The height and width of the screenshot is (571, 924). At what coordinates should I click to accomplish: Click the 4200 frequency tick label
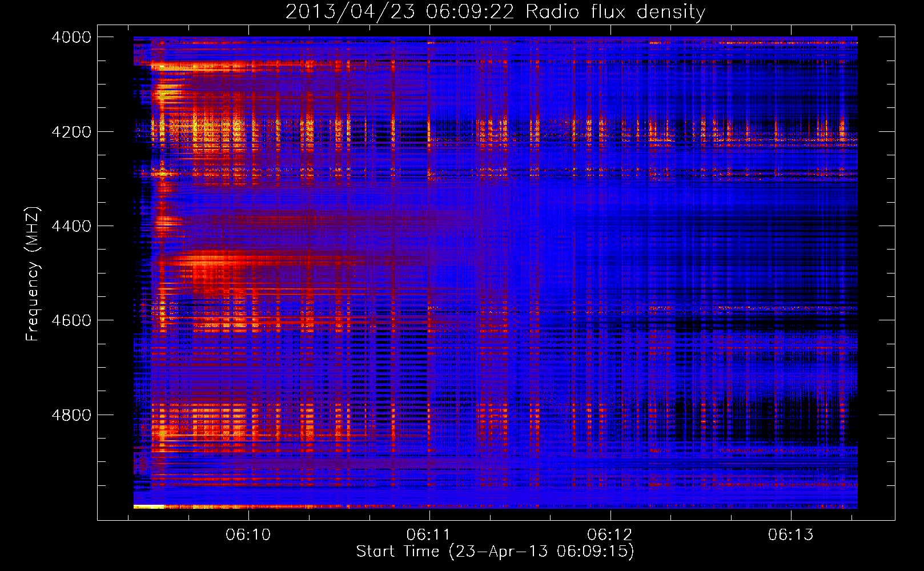point(71,132)
